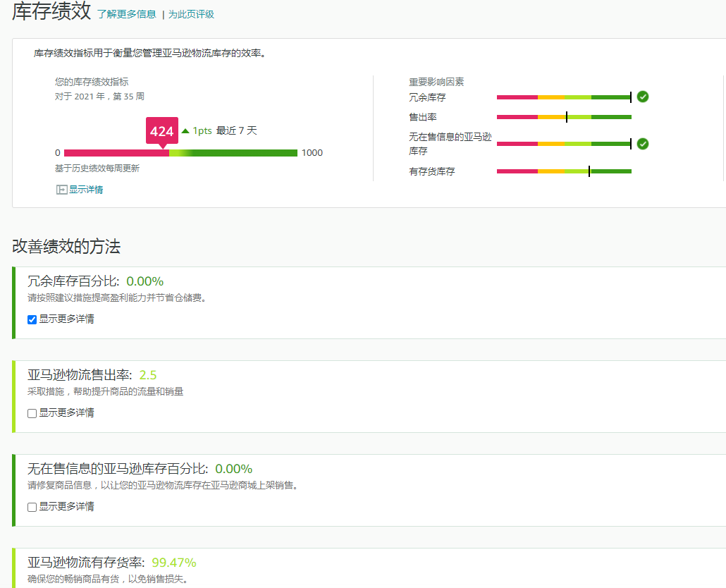The image size is (726, 588).
Task: Uncheck 显示更多详情 under 冗余库存百分比
Action: click(x=32, y=319)
